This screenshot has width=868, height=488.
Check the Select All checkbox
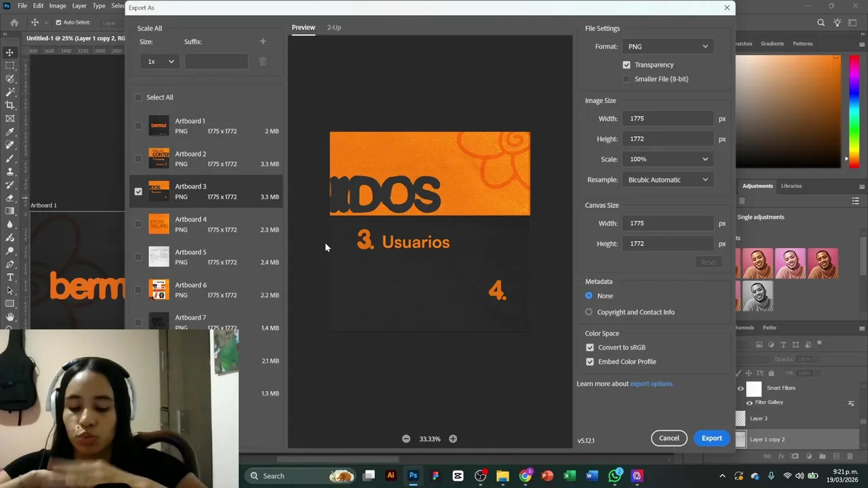(x=138, y=98)
